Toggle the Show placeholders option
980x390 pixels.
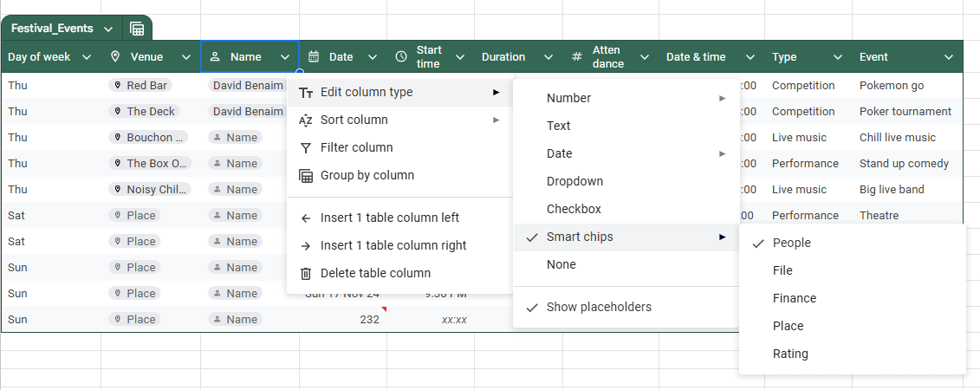pyautogui.click(x=598, y=307)
